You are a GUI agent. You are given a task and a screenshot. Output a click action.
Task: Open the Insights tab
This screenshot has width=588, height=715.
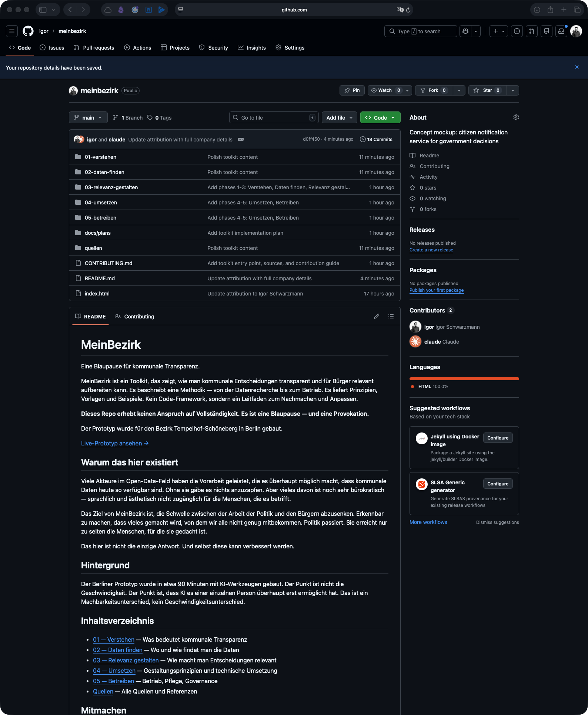pos(252,48)
